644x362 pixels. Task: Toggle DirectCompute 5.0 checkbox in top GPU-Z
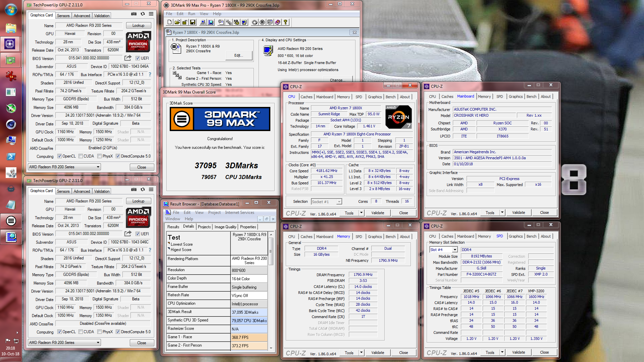coord(118,156)
